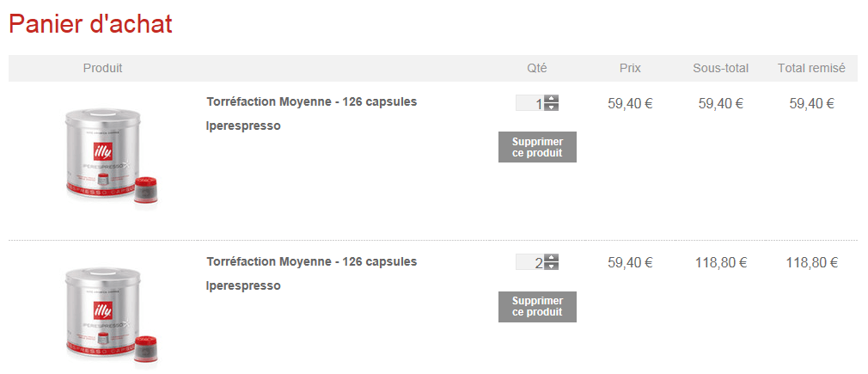Decrease quantity of the first cart item
Image resolution: width=868 pixels, height=374 pixels.
(552, 107)
